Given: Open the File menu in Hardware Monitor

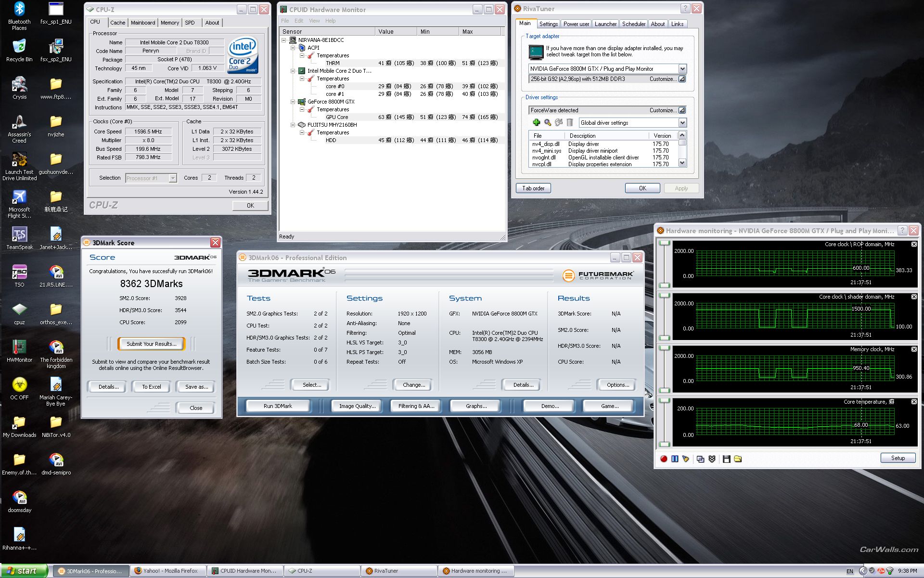Looking at the screenshot, I should click(285, 21).
